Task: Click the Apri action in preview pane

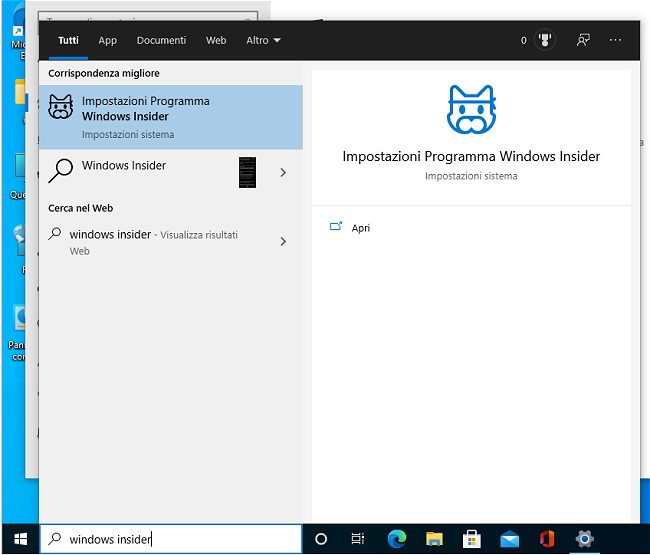Action: coord(361,228)
